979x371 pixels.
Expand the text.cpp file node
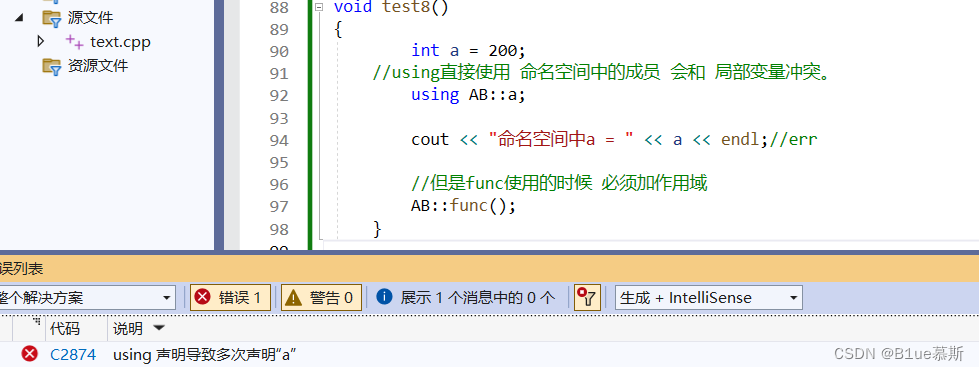(41, 41)
